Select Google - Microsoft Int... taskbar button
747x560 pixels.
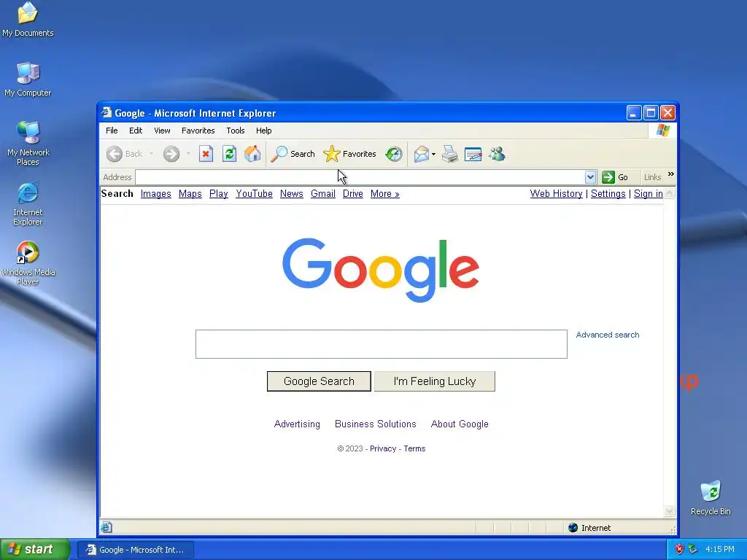pyautogui.click(x=136, y=550)
